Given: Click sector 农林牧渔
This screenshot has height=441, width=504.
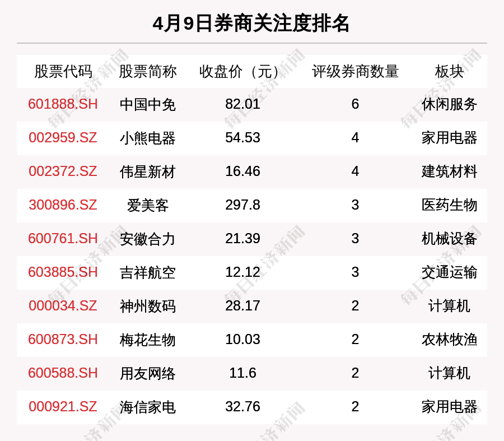Looking at the screenshot, I should tap(449, 340).
